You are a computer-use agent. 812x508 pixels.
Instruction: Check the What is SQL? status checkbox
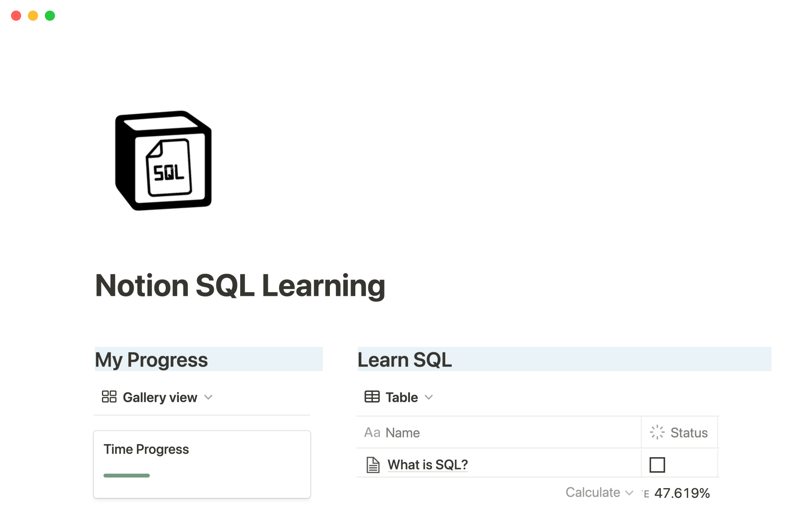click(x=657, y=464)
